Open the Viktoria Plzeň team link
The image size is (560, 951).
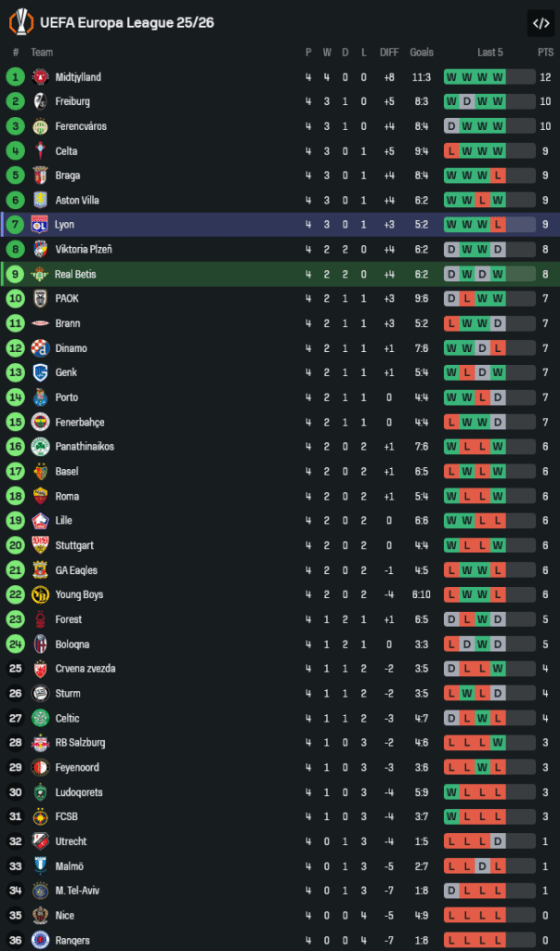(x=84, y=250)
